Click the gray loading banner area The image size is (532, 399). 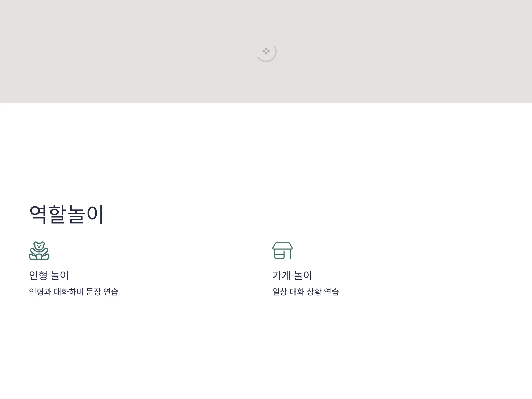click(x=266, y=51)
